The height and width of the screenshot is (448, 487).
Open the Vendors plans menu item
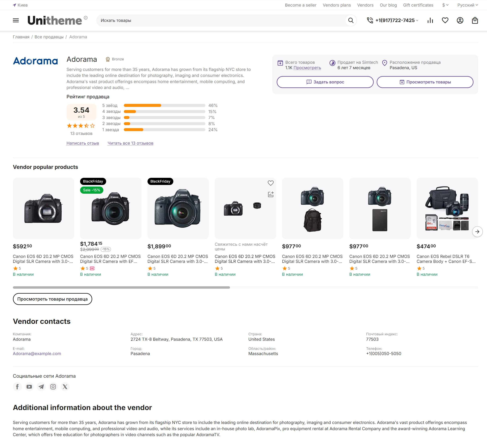pos(337,5)
